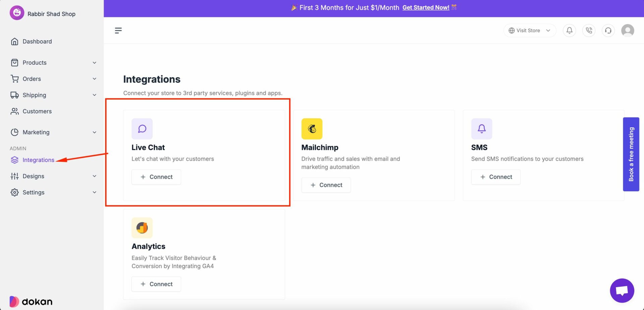The height and width of the screenshot is (310, 644).
Task: Open the Visit Store dropdown arrow
Action: click(x=548, y=31)
